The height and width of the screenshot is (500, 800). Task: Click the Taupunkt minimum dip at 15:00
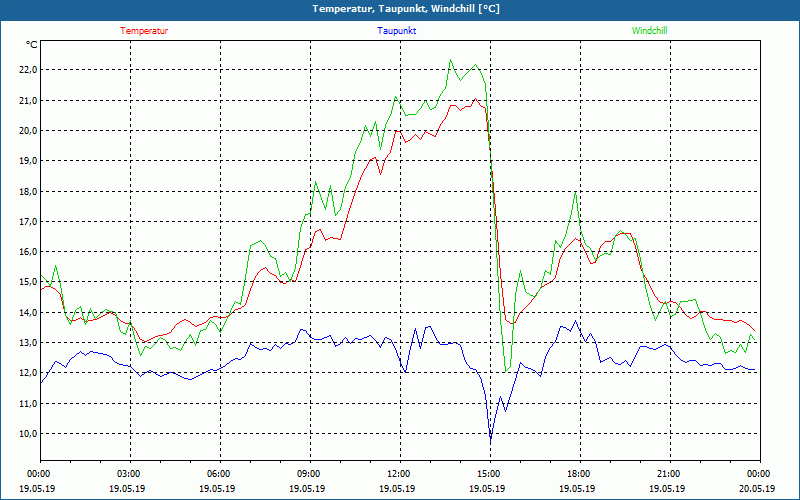pyautogui.click(x=491, y=440)
